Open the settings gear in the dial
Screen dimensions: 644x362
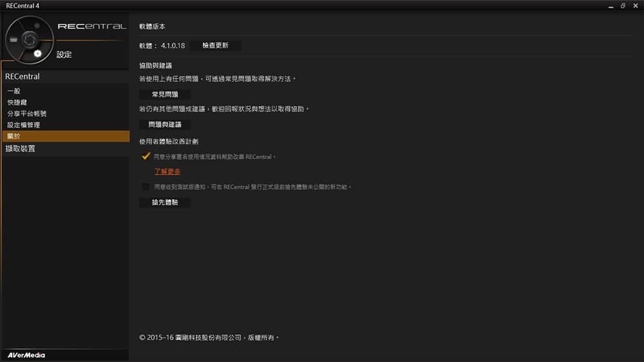(x=37, y=53)
